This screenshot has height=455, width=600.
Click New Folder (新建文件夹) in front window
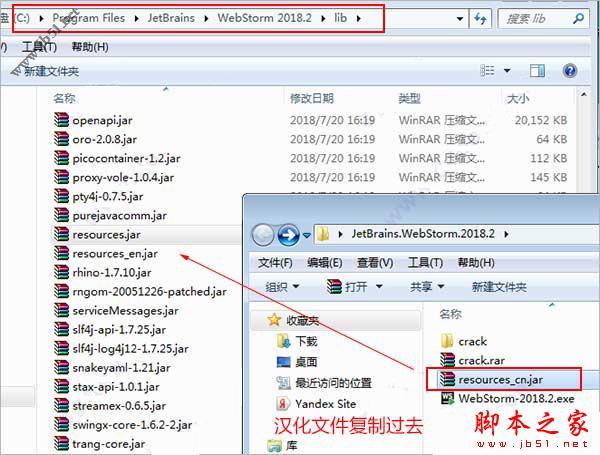click(x=499, y=287)
